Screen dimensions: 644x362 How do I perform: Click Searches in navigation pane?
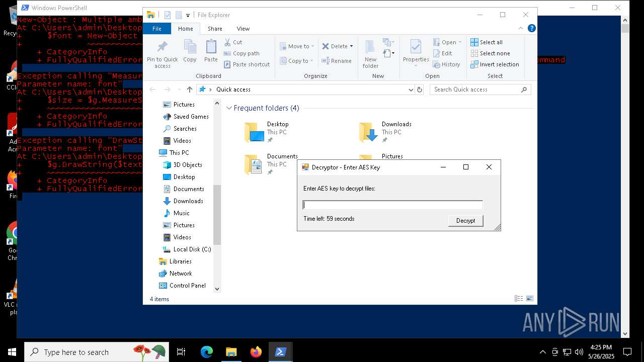[x=180, y=129]
